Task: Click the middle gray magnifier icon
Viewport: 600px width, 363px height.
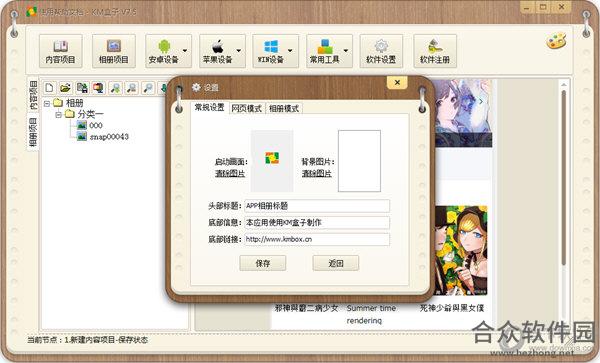Action: tap(131, 88)
